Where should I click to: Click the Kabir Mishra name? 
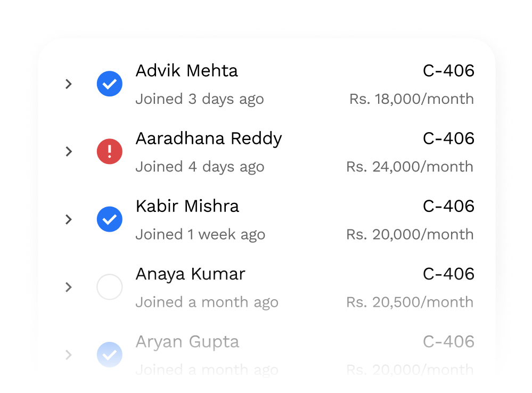(x=187, y=206)
